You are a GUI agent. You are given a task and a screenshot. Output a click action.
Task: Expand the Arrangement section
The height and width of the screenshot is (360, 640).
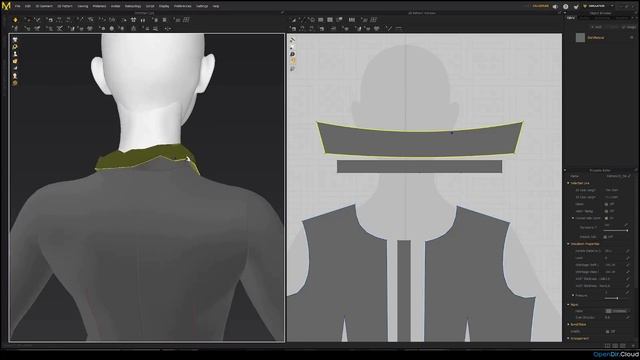[x=568, y=338]
